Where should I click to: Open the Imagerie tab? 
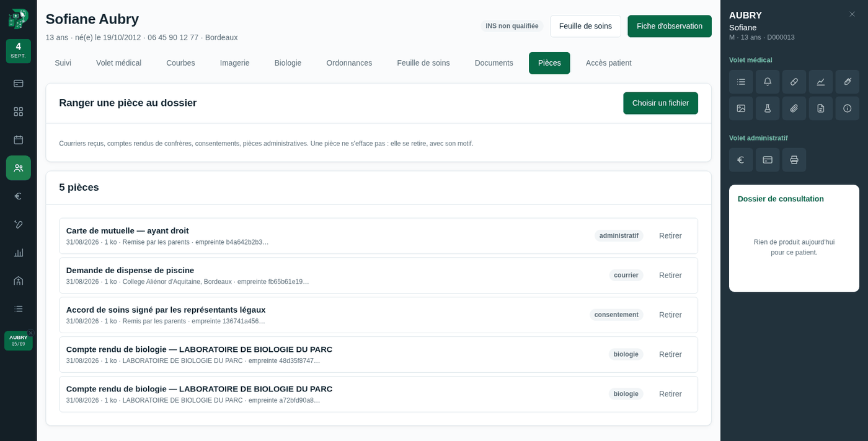pos(235,63)
